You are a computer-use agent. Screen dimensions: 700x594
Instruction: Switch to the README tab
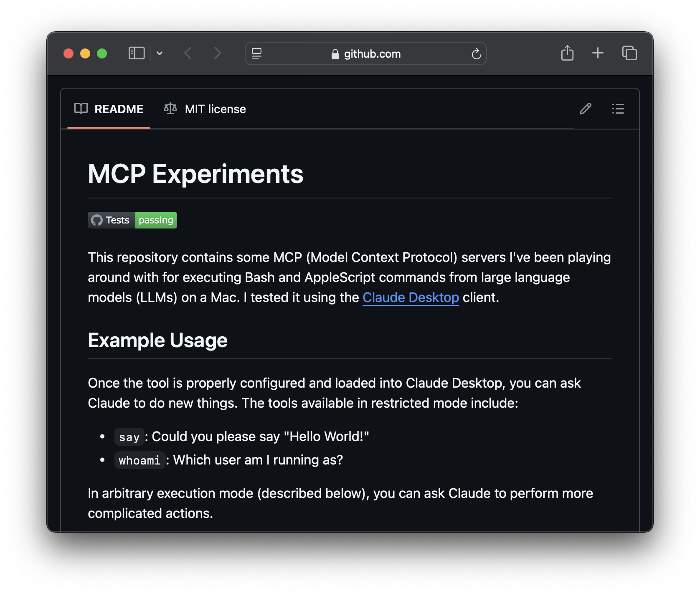(109, 109)
